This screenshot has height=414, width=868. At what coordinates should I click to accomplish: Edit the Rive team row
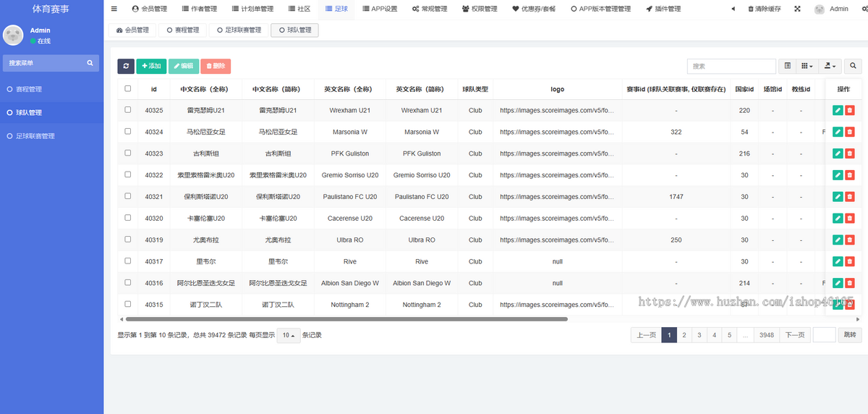[x=838, y=261]
